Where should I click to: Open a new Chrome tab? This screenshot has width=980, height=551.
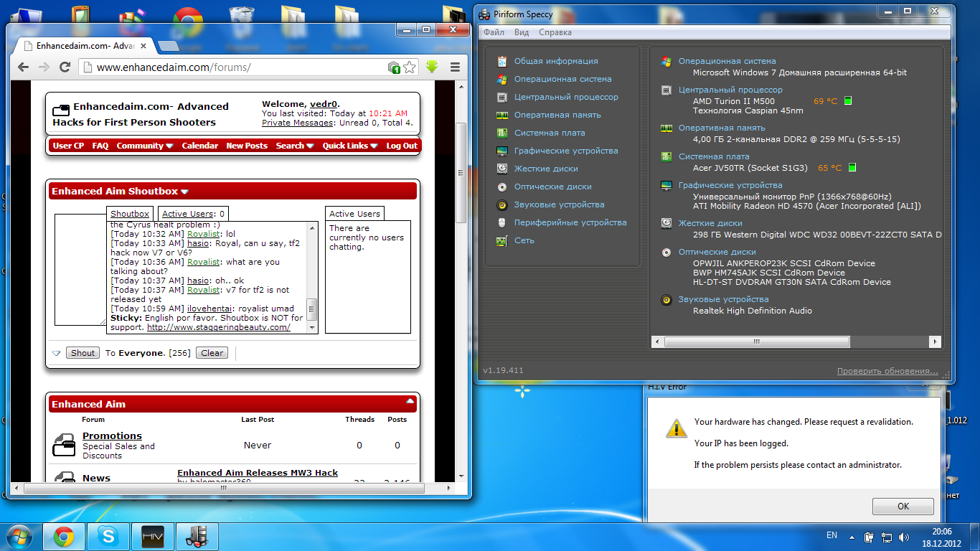[169, 47]
